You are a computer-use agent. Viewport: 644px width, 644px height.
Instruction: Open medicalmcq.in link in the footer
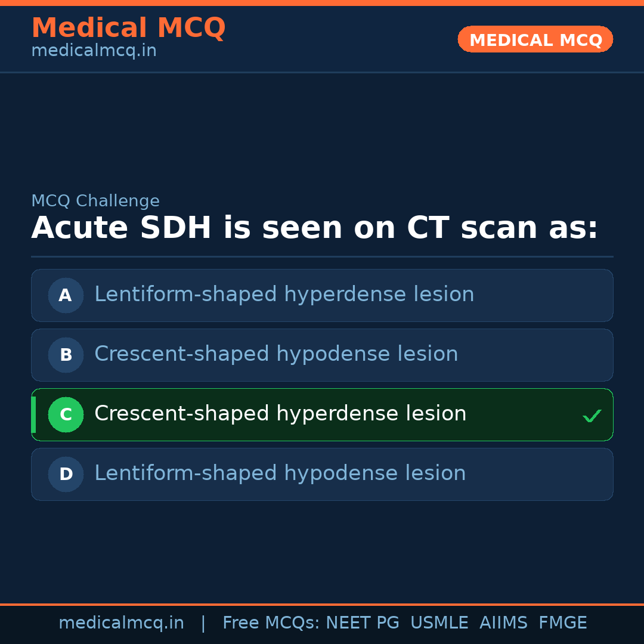(x=121, y=623)
